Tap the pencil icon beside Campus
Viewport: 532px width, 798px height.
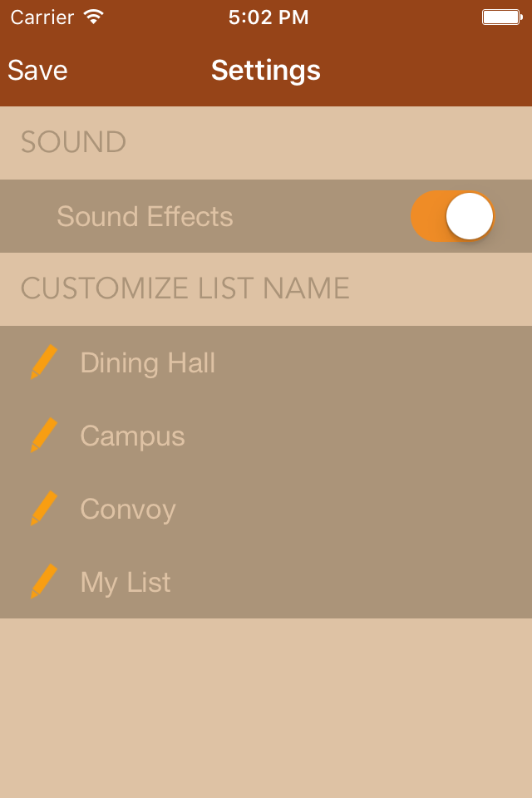(x=44, y=435)
